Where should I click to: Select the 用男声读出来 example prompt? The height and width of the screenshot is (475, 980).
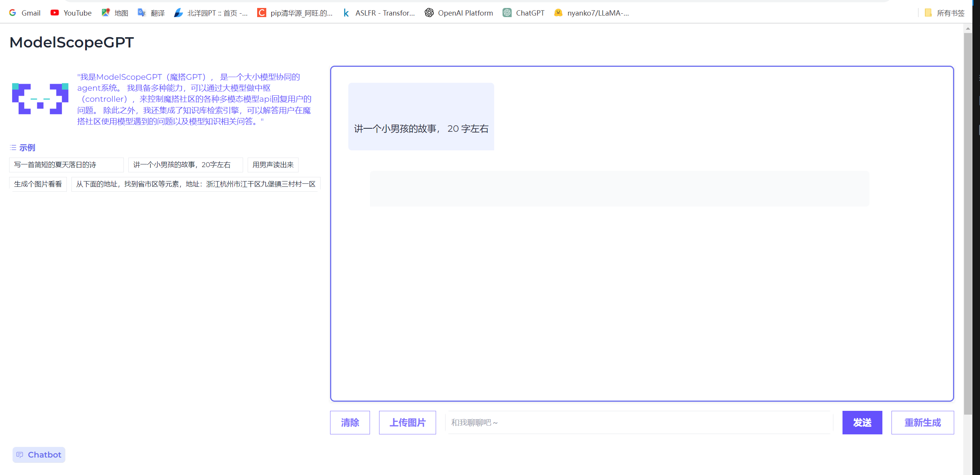[x=273, y=165]
